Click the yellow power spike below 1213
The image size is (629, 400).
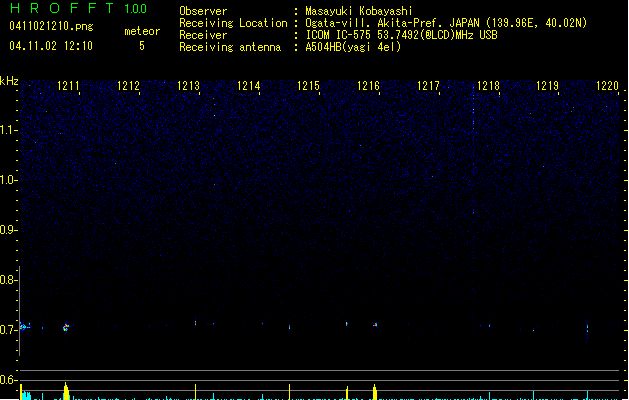click(x=195, y=392)
